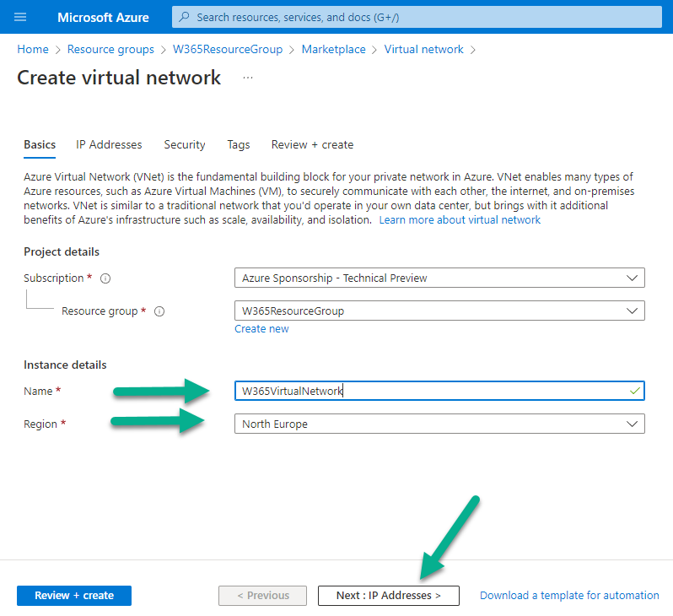
Task: Go to Home breadcrumb
Action: [33, 50]
